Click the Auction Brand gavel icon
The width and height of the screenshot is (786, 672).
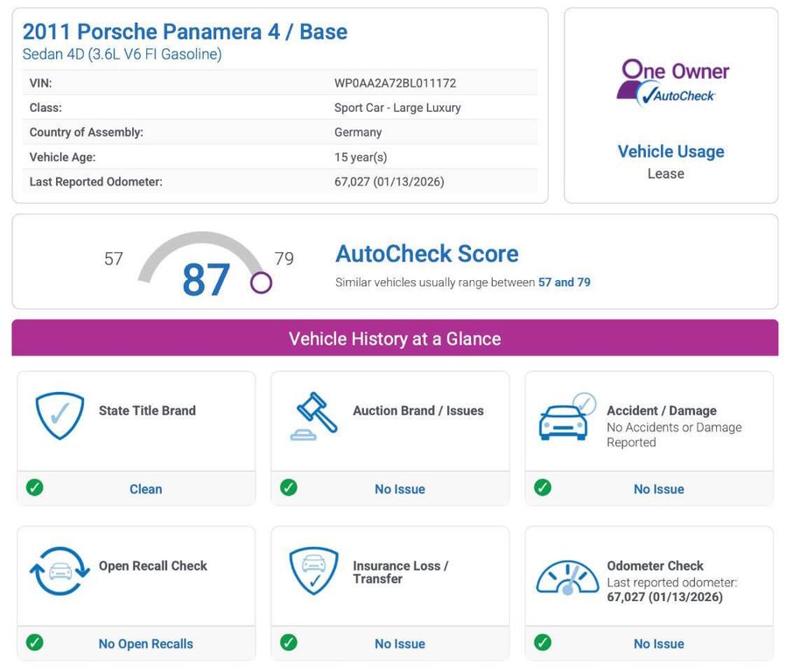pyautogui.click(x=314, y=416)
